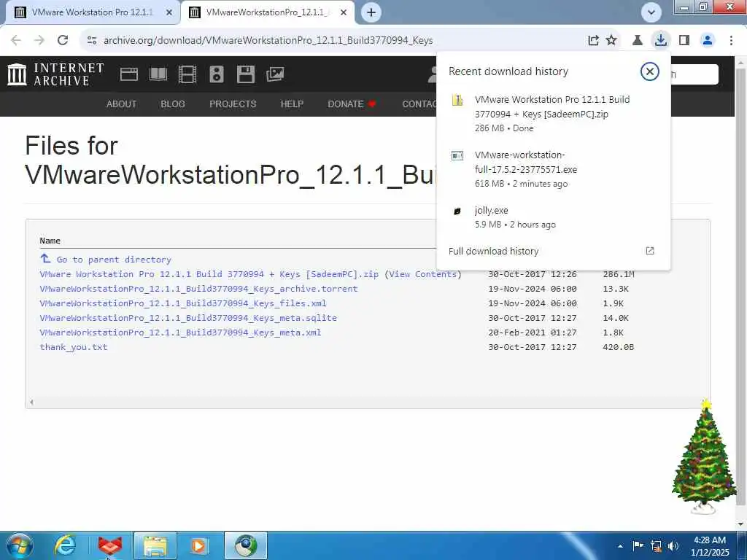Open volume speaker tray icon
Viewport: 747px width, 560px height.
(x=673, y=546)
